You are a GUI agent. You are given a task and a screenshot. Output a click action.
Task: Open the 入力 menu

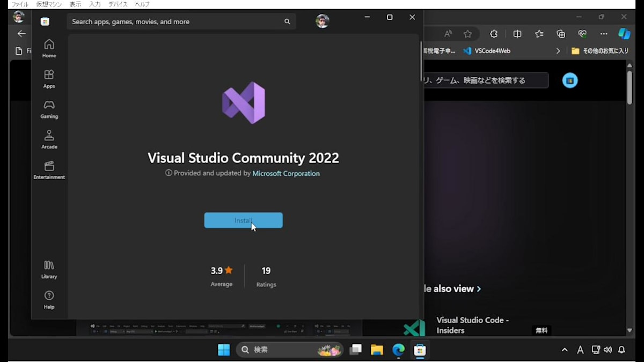click(x=95, y=4)
